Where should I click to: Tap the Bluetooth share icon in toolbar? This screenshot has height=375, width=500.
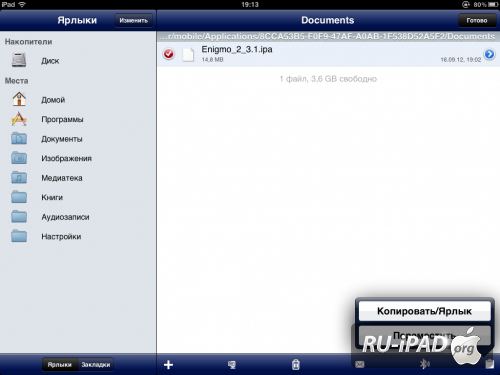point(424,364)
